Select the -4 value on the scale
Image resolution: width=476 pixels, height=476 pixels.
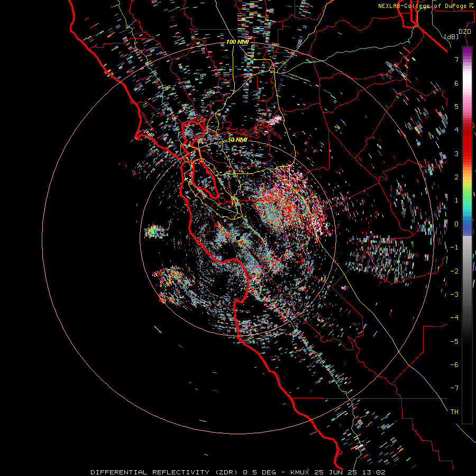[454, 318]
